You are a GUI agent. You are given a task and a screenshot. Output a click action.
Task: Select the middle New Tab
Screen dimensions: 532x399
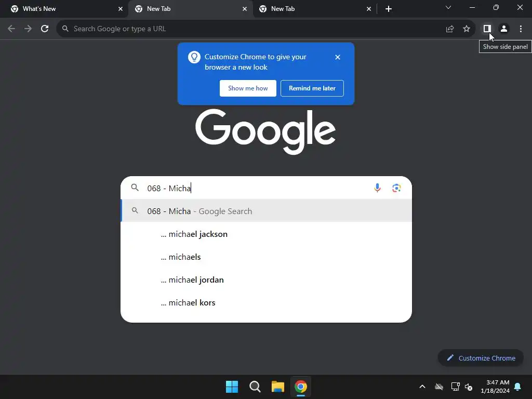(x=190, y=9)
